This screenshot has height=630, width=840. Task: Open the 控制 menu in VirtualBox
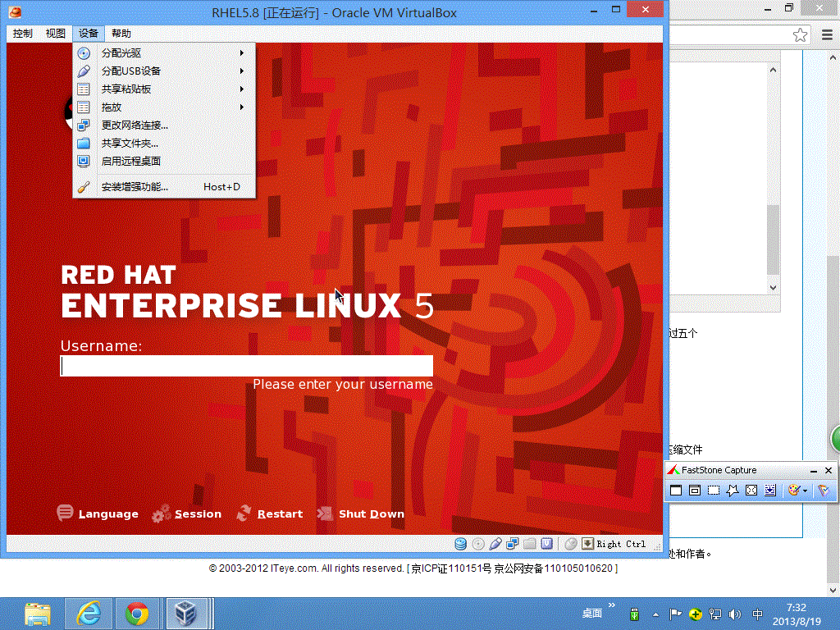coord(22,33)
